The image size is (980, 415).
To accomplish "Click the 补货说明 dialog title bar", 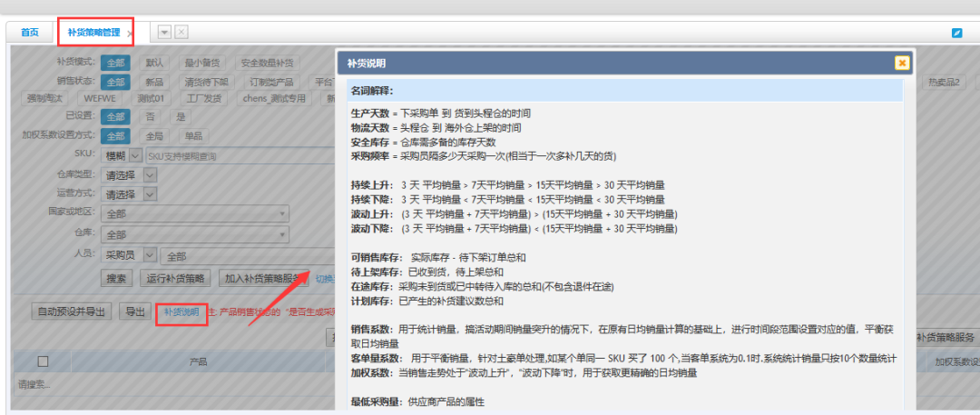I will [625, 64].
